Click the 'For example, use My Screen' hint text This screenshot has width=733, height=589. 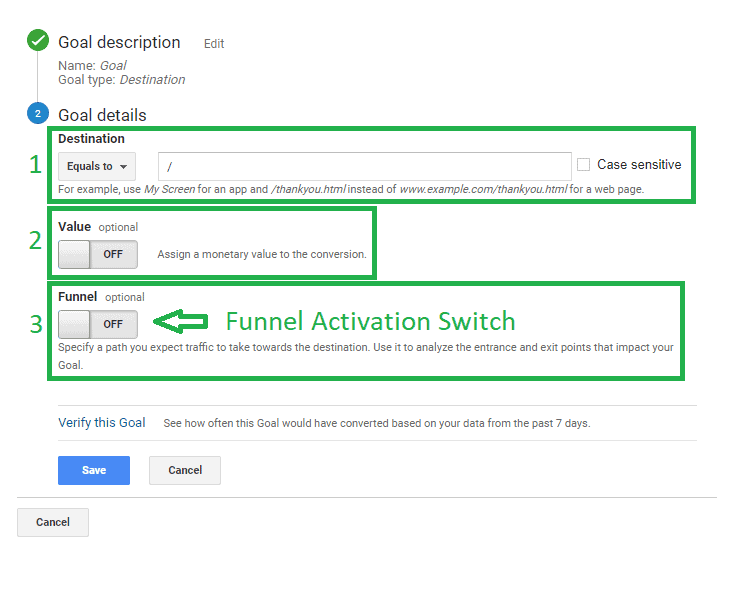351,189
